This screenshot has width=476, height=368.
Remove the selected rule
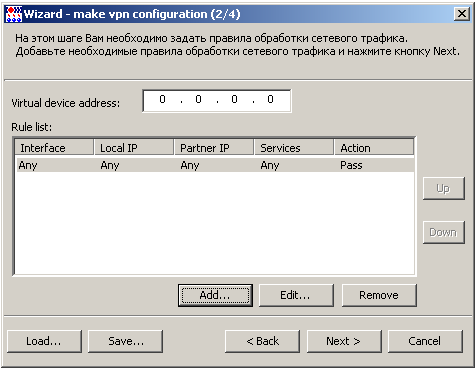pyautogui.click(x=379, y=295)
